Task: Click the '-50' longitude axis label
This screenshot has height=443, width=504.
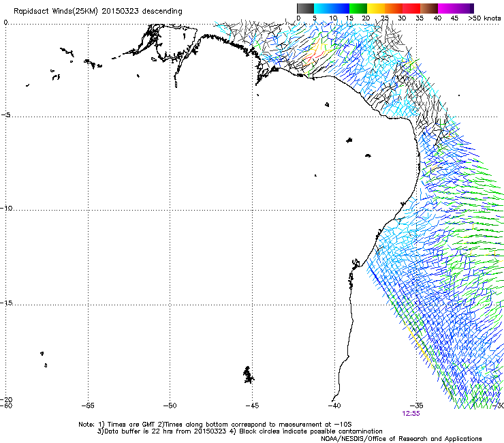Action: (170, 406)
